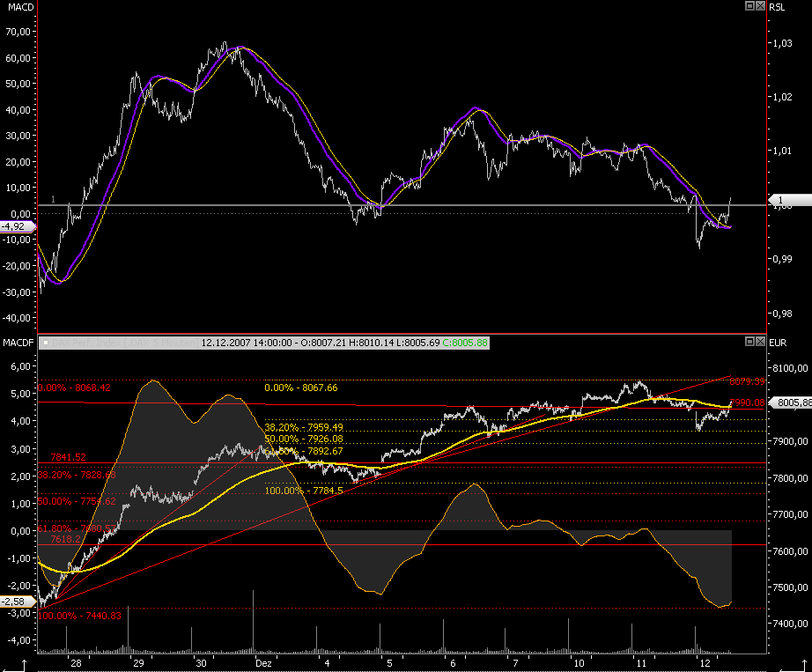Select the DAX Perf. Index chart info bar
This screenshot has width=812, height=672.
(x=264, y=343)
